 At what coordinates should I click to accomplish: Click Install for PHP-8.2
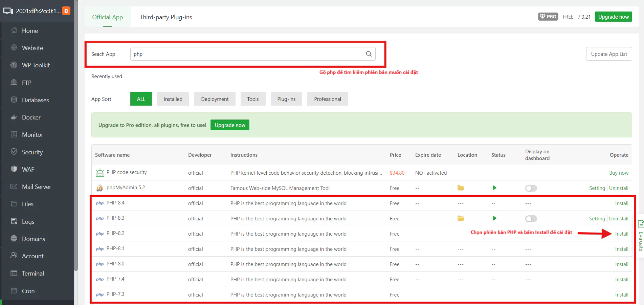622,234
